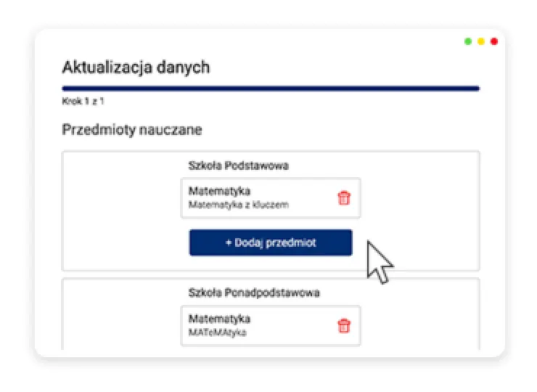The image size is (537, 392).
Task: Click the Krok 1 z 1 step label
Action: (x=83, y=101)
